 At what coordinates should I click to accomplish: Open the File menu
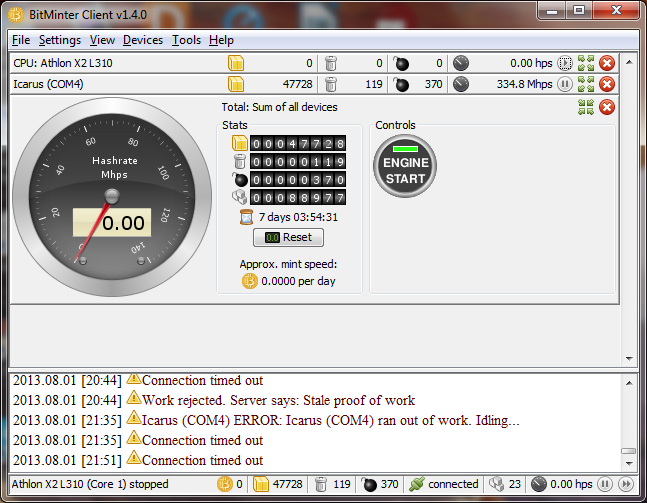pyautogui.click(x=21, y=40)
